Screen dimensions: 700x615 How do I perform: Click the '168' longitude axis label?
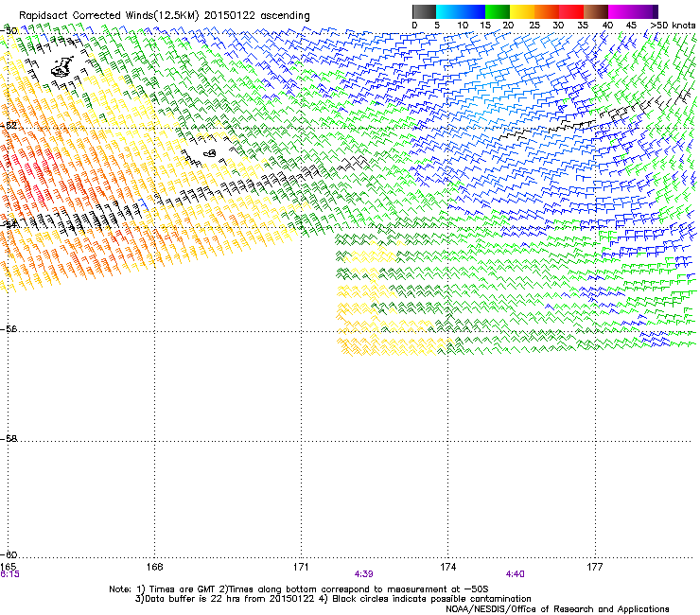[x=154, y=567]
